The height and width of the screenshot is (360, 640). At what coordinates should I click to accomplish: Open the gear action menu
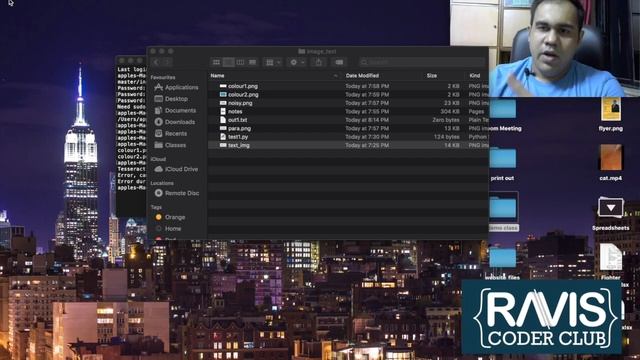point(297,62)
